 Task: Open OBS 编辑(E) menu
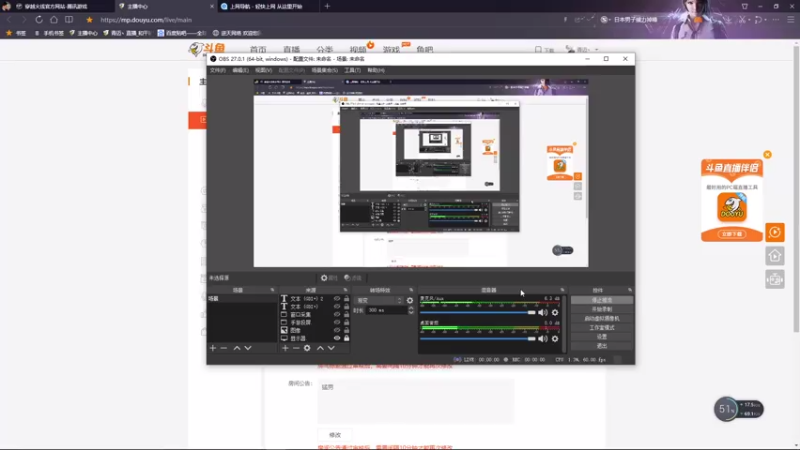[x=240, y=70]
